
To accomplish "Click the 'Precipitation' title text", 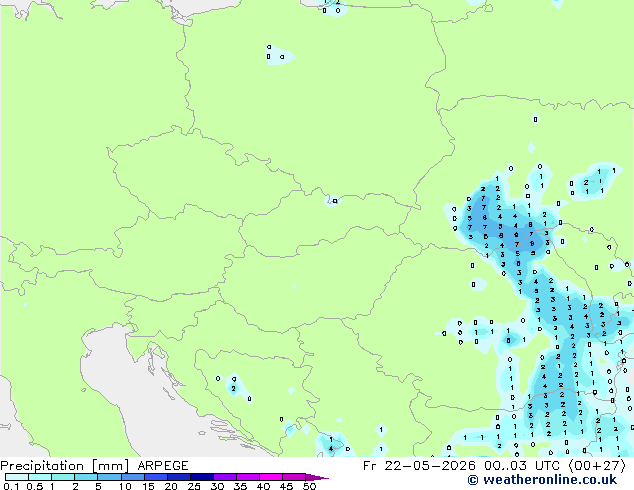I will (x=42, y=466).
